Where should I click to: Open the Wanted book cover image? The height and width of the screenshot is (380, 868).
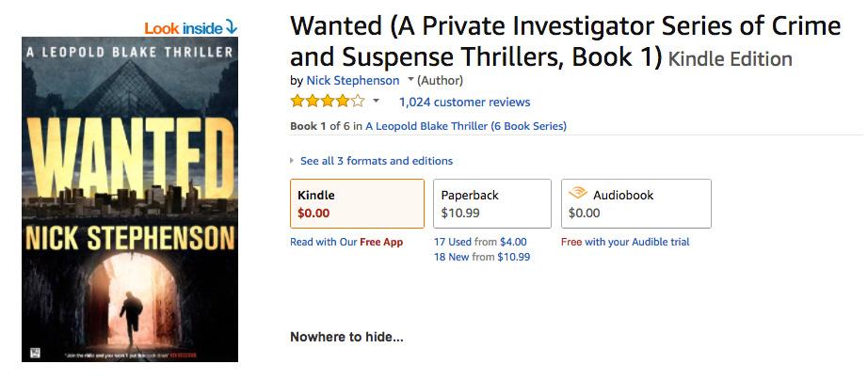pos(130,199)
